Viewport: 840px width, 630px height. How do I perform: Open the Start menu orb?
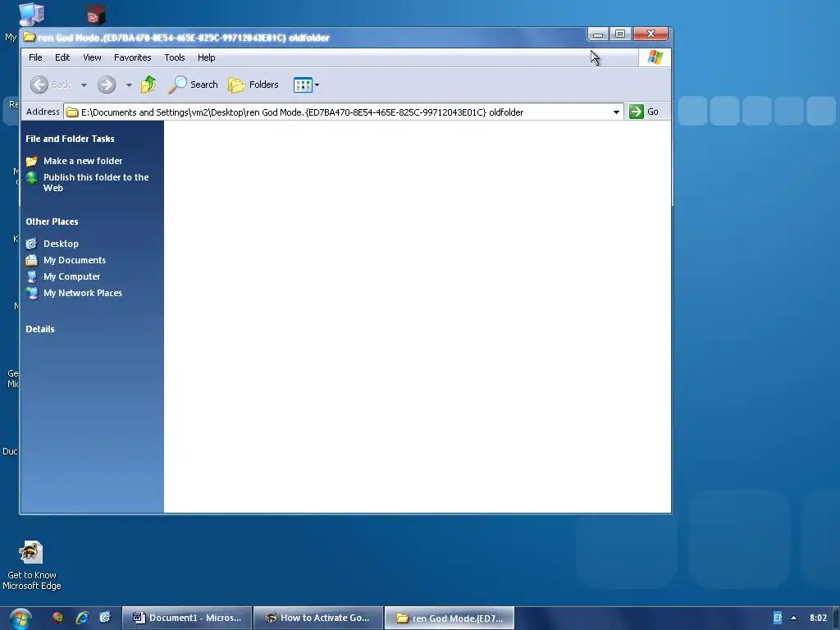20,619
